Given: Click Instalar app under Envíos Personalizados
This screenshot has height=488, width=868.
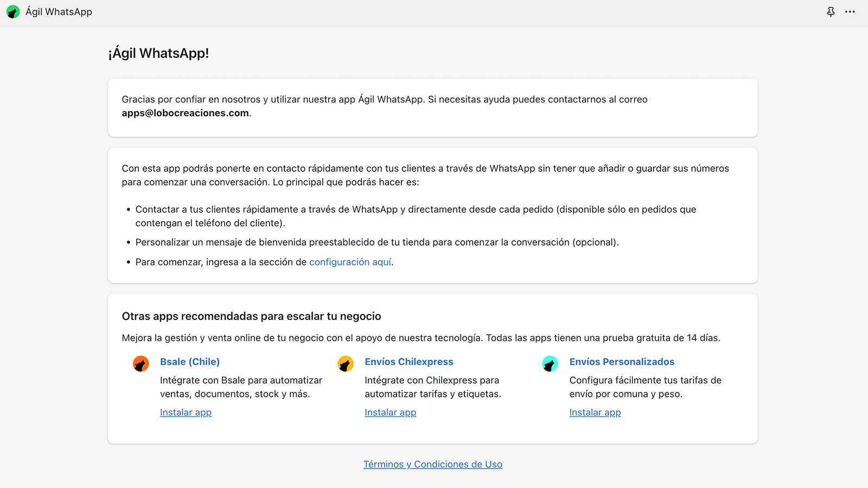Looking at the screenshot, I should pos(595,413).
